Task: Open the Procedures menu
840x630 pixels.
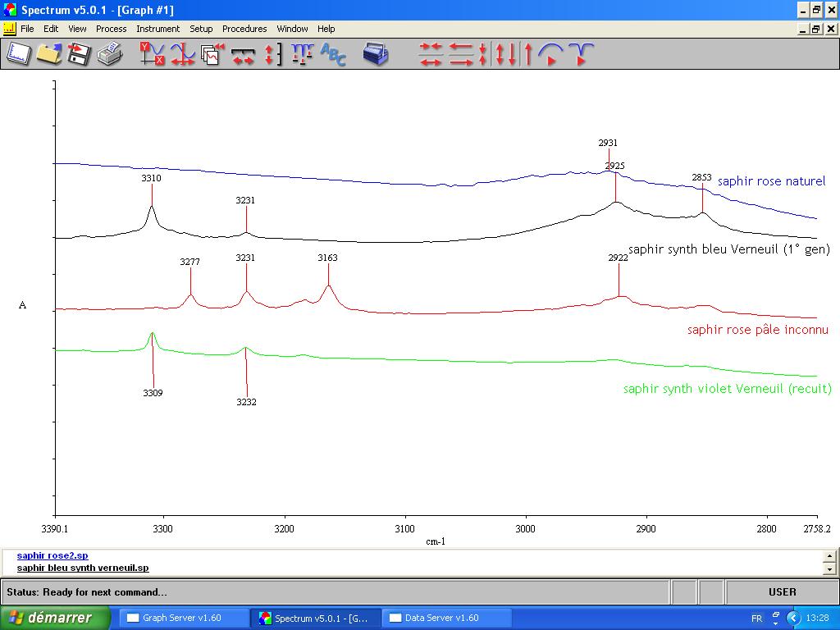Action: [x=244, y=29]
